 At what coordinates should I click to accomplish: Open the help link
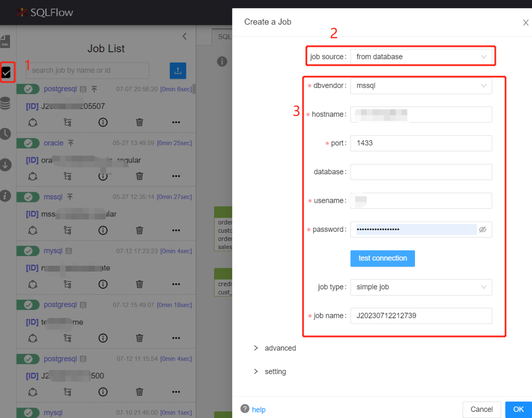[x=258, y=410]
